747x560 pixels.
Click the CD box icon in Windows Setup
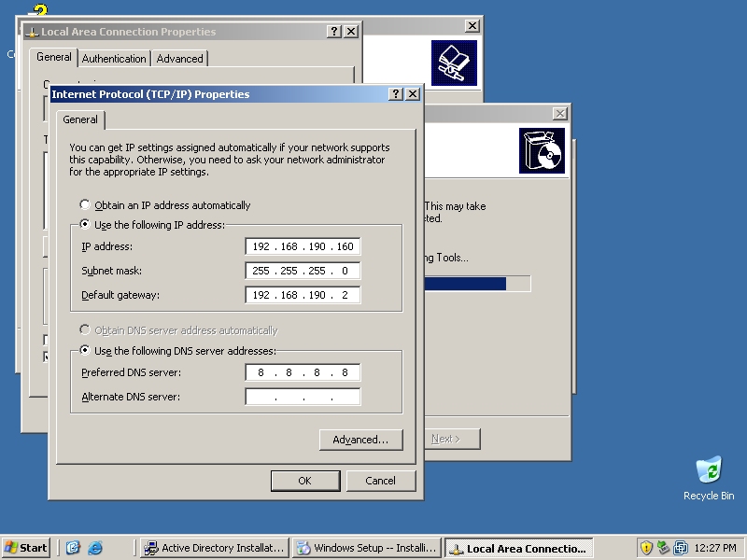click(x=542, y=150)
